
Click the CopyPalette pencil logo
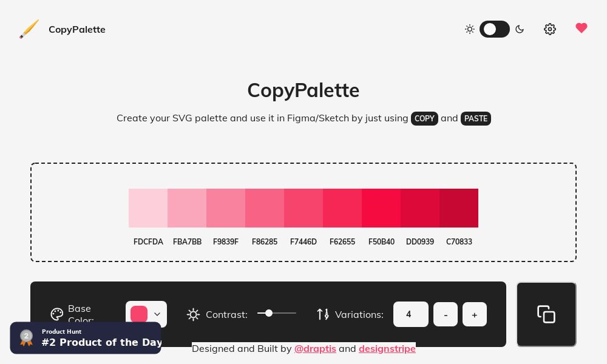tap(29, 29)
